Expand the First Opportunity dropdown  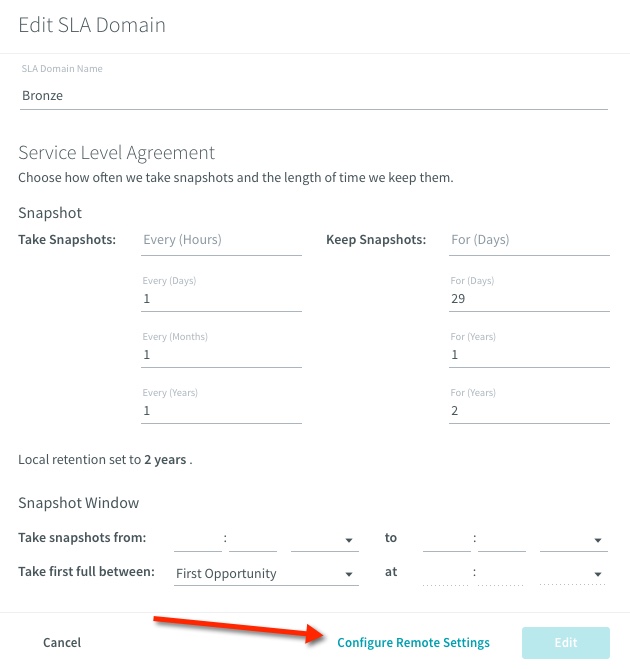click(x=266, y=573)
